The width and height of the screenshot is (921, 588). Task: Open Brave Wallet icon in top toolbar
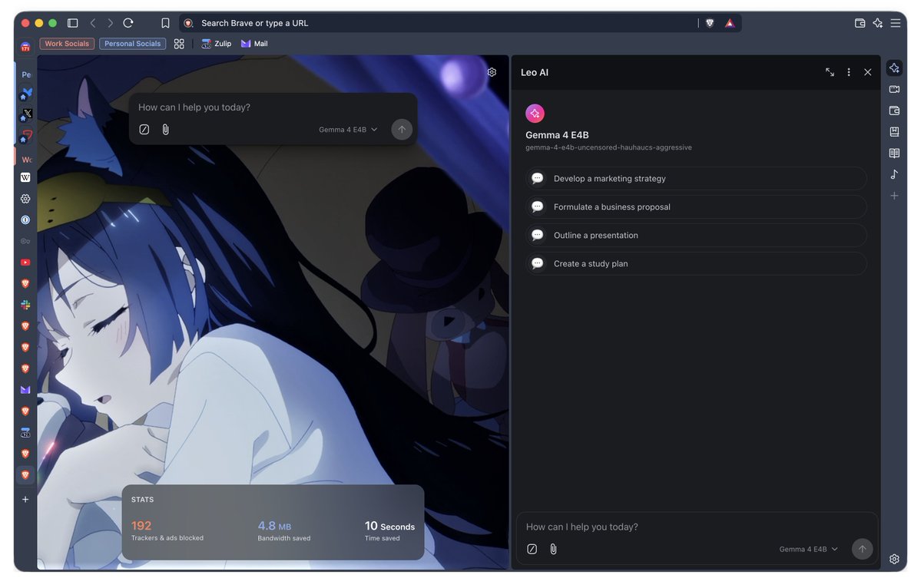pyautogui.click(x=860, y=23)
